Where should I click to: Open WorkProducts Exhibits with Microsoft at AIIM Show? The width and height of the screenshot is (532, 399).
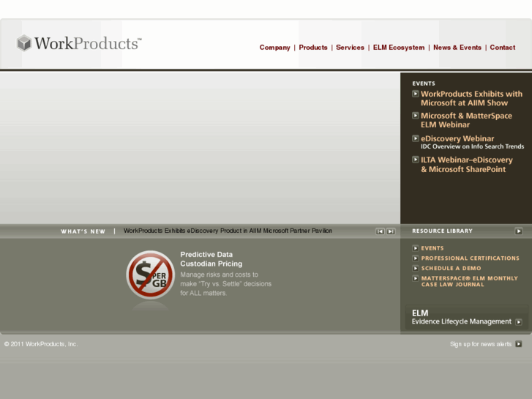click(471, 99)
